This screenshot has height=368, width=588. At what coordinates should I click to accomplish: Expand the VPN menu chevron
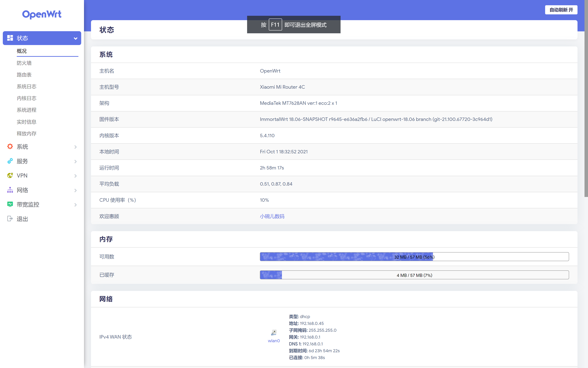tap(76, 176)
